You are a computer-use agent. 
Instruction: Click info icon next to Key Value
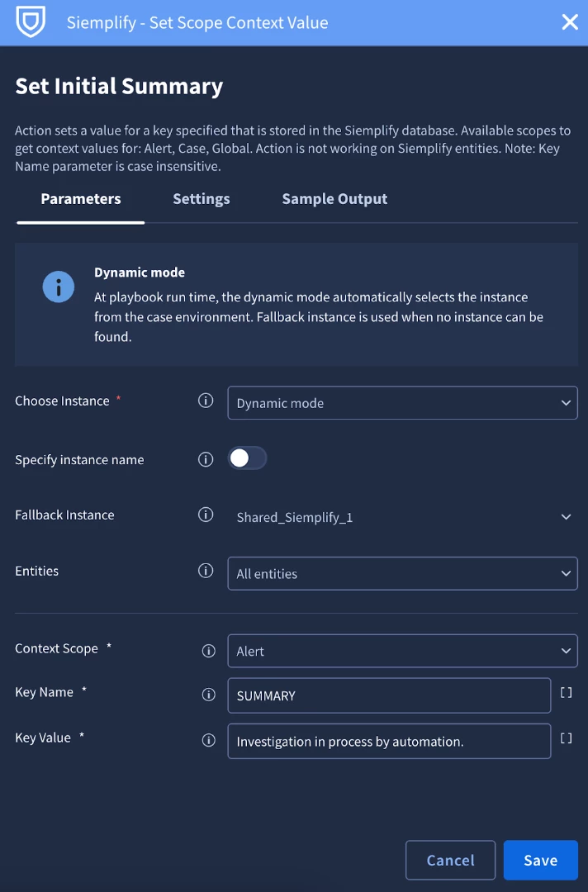pyautogui.click(x=209, y=740)
